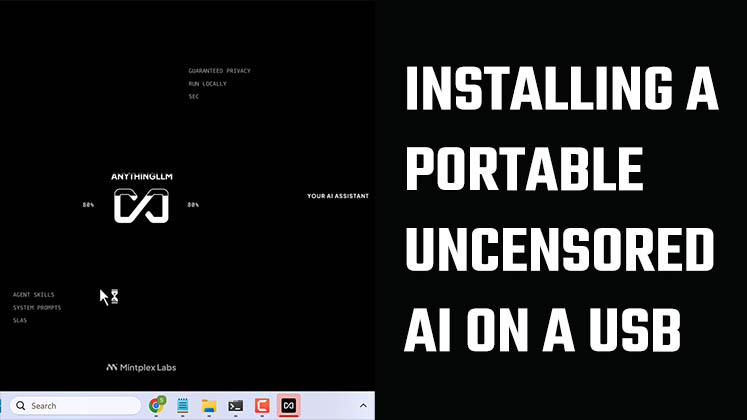Click the search magnifier icon
Viewport: 747px width, 420px height.
20,406
